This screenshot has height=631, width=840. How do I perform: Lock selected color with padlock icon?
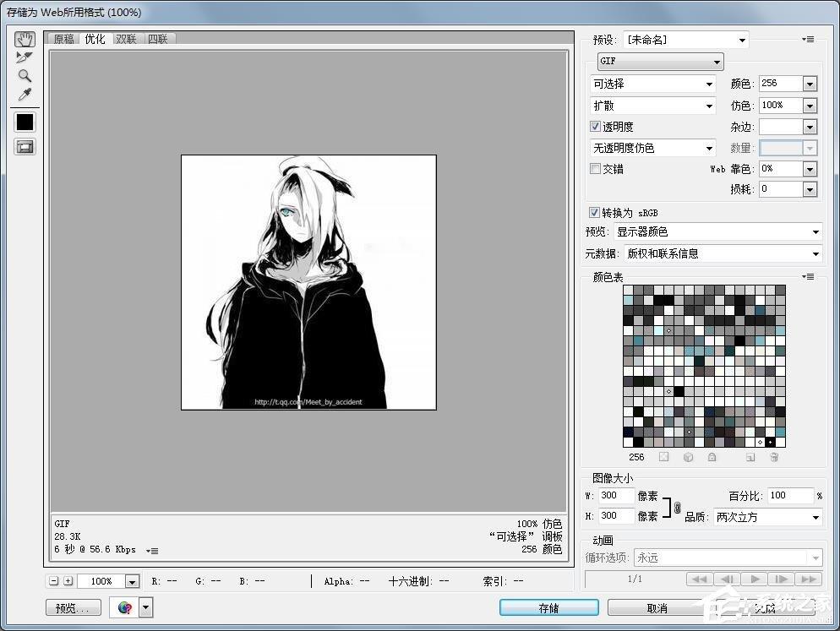click(712, 457)
